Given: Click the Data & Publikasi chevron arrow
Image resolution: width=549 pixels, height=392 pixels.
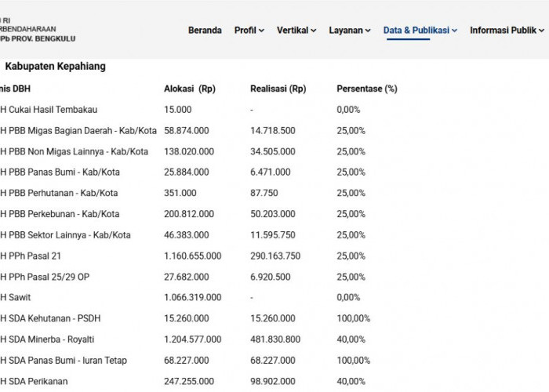Looking at the screenshot, I should pos(454,31).
